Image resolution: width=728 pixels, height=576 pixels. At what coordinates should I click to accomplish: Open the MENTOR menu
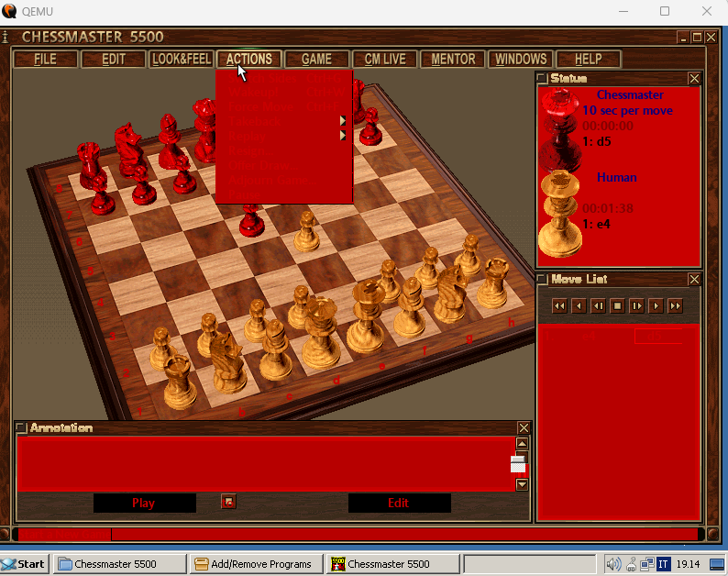pos(453,59)
